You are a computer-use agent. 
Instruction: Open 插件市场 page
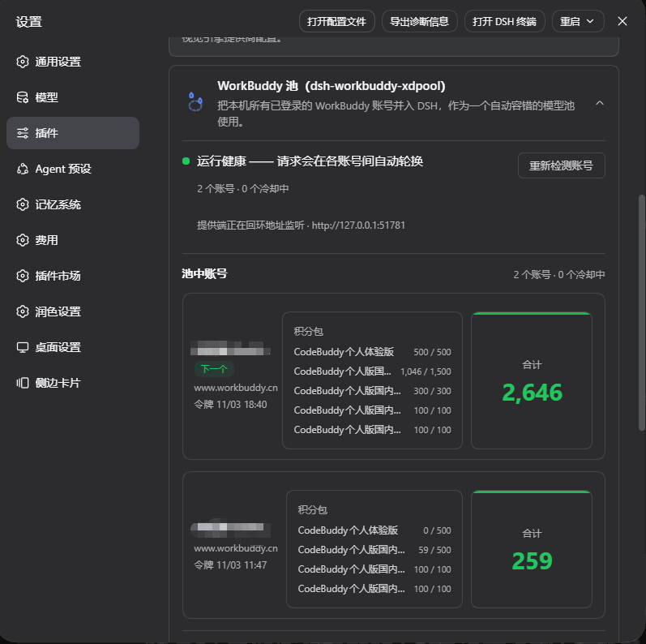pyautogui.click(x=73, y=276)
